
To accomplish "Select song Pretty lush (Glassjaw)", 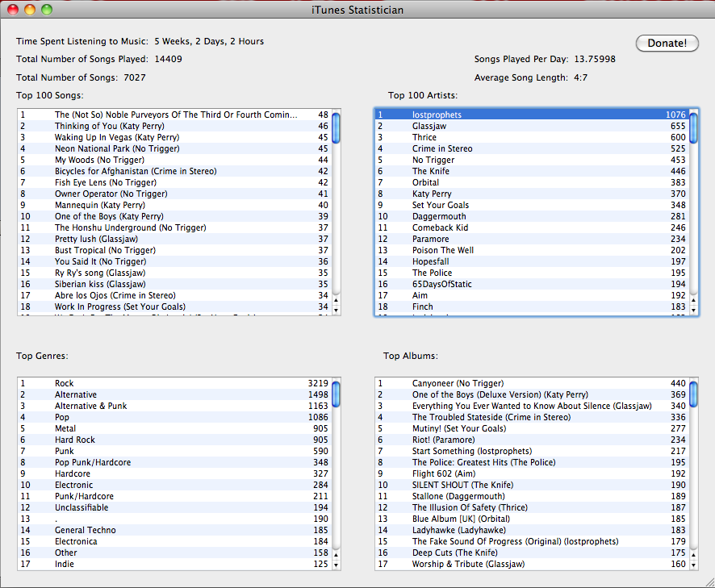I will [174, 239].
